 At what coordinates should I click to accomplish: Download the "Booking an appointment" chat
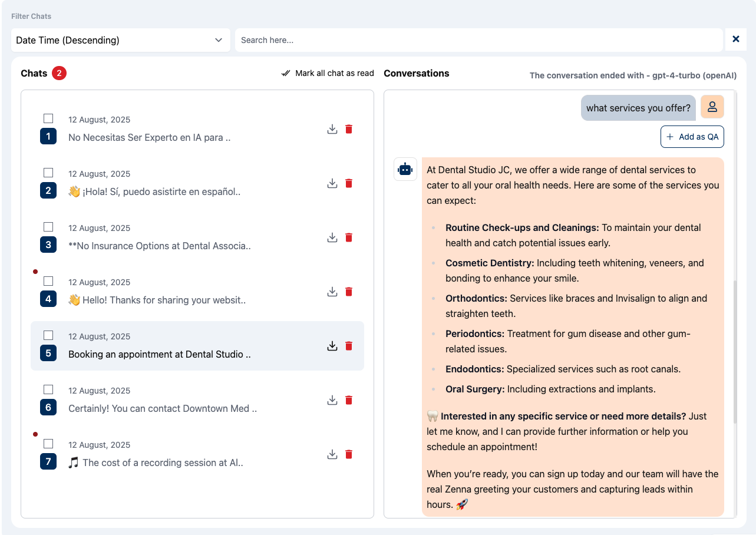pyautogui.click(x=332, y=346)
